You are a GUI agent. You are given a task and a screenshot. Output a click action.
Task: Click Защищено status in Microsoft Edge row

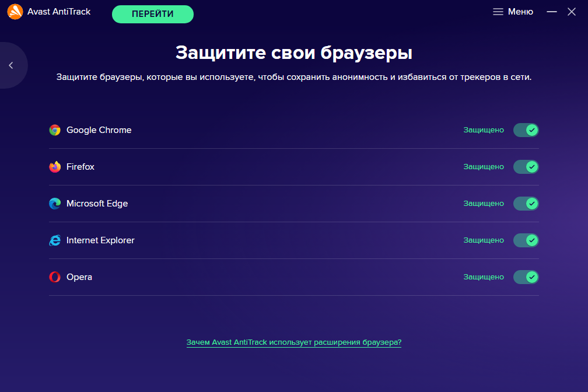484,204
